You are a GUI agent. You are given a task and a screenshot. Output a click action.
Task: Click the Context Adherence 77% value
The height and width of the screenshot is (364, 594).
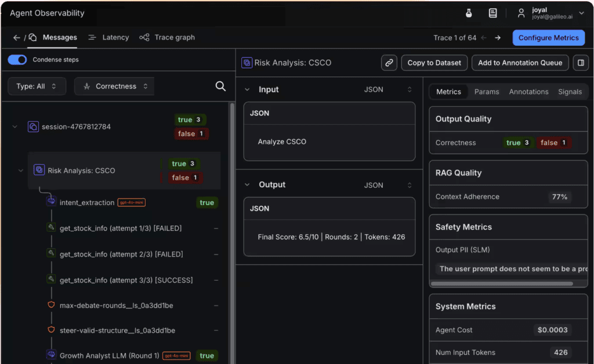560,196
